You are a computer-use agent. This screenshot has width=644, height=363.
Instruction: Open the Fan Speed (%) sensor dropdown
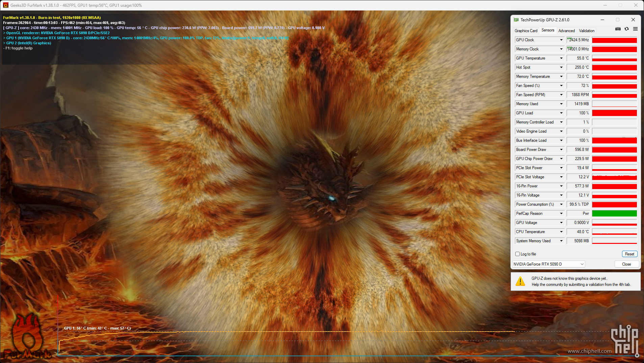561,86
